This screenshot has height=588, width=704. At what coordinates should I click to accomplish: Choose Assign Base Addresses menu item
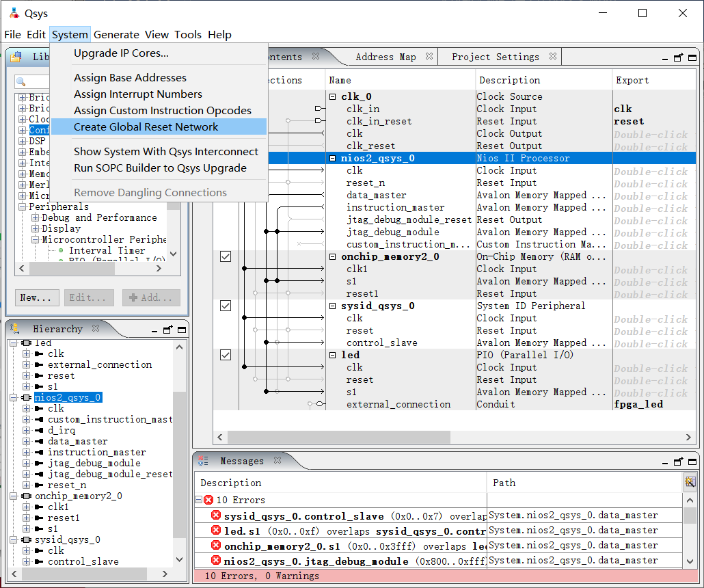130,78
